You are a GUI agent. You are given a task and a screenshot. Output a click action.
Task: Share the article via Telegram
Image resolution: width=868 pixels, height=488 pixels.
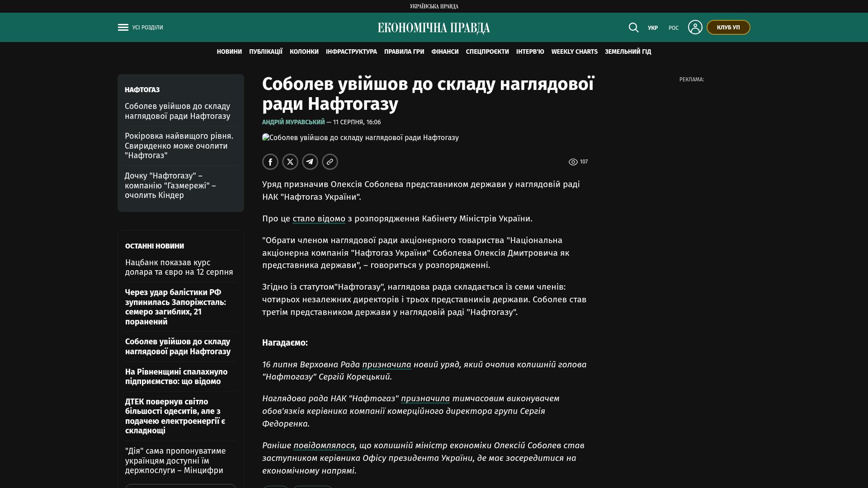point(310,162)
